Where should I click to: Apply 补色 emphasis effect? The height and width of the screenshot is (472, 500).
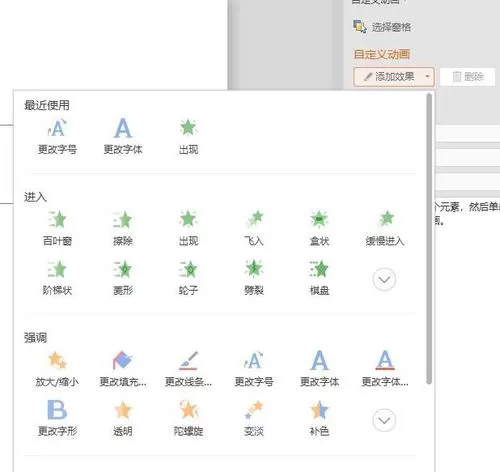319,418
